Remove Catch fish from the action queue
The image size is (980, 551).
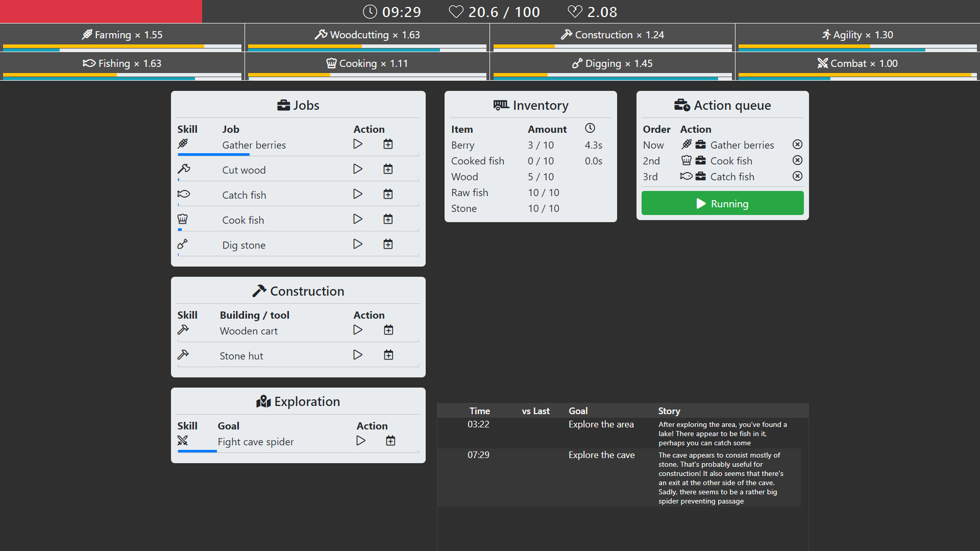(x=797, y=176)
